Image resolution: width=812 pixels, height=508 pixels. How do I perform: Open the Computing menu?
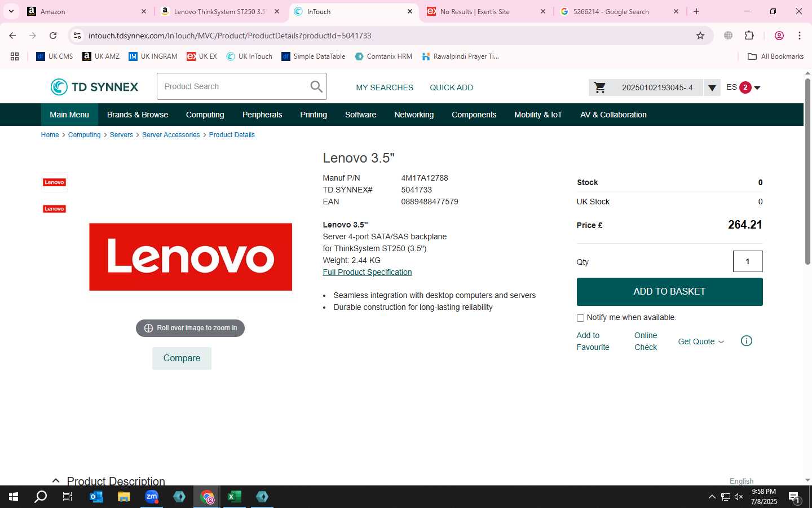coord(205,115)
